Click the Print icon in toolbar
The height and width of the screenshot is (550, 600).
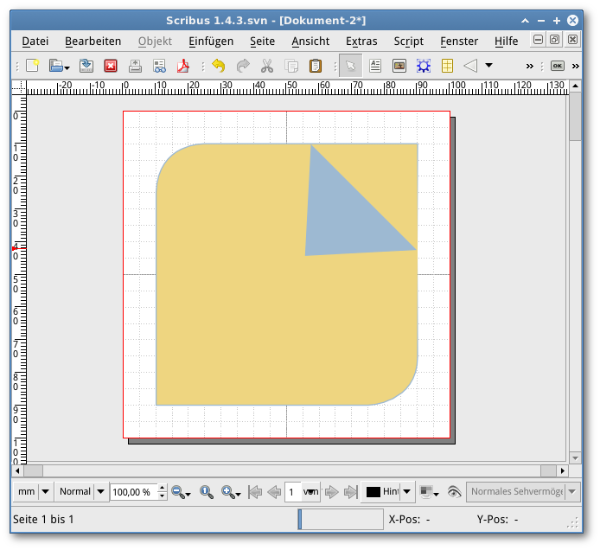[x=134, y=66]
